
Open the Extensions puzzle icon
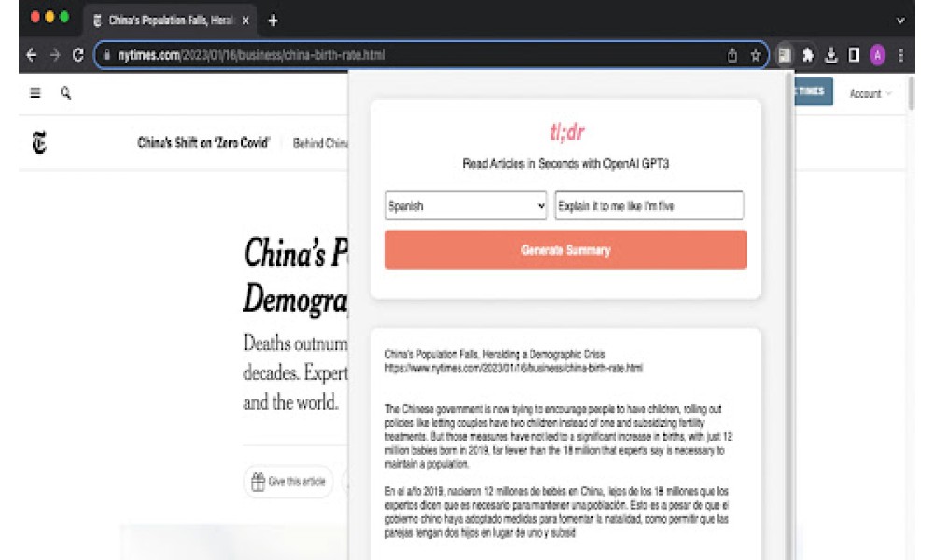[x=808, y=55]
